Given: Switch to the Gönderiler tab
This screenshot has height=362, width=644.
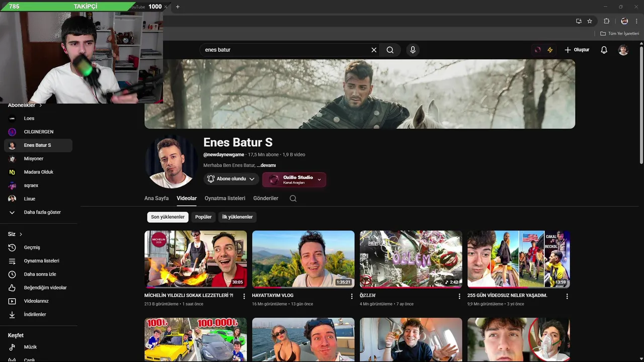Looking at the screenshot, I should tap(266, 198).
